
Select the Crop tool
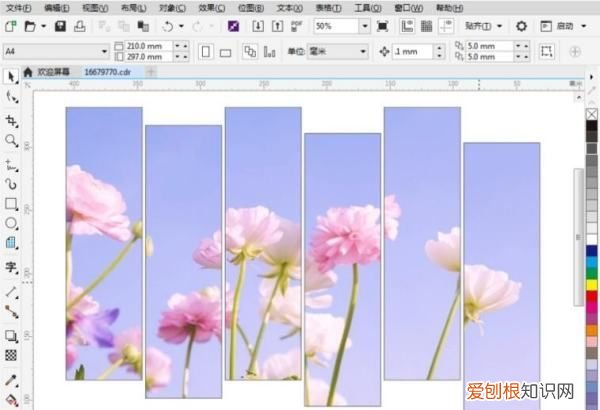(11, 121)
